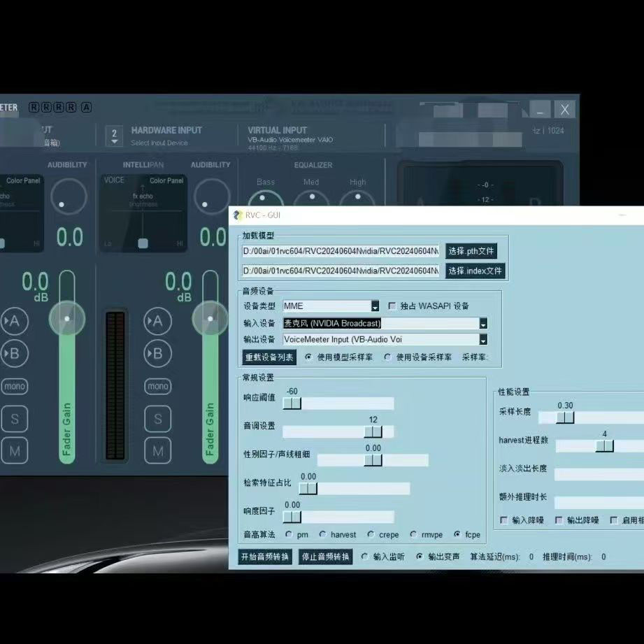The image size is (644, 644).
Task: Toggle bus A on Hardware Input 2 strip
Action: pyautogui.click(x=158, y=321)
